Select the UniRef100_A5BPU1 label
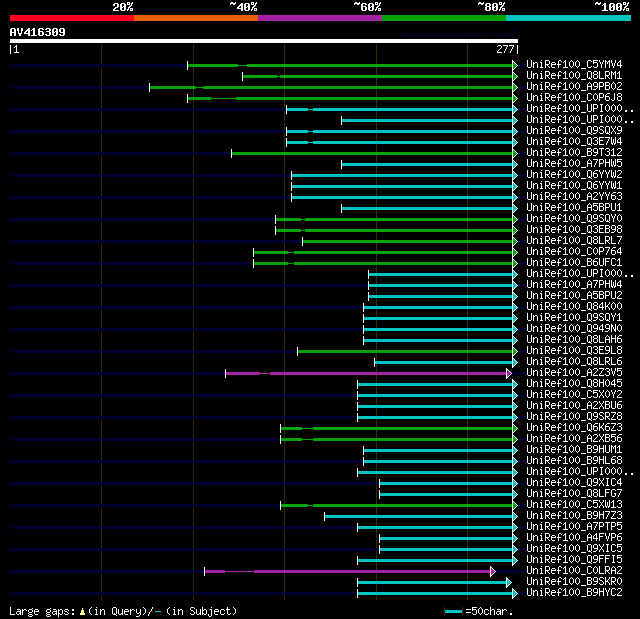Viewport: 640px width, 619px height. [574, 208]
